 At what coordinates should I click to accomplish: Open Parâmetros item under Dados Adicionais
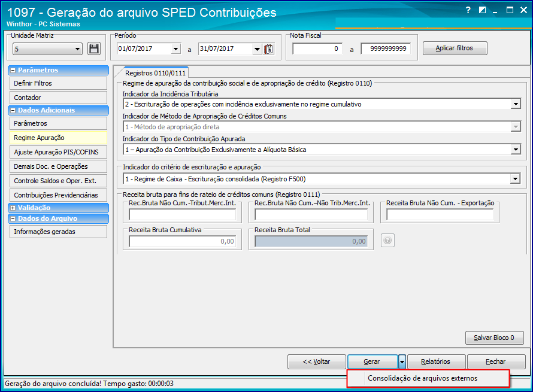click(58, 123)
